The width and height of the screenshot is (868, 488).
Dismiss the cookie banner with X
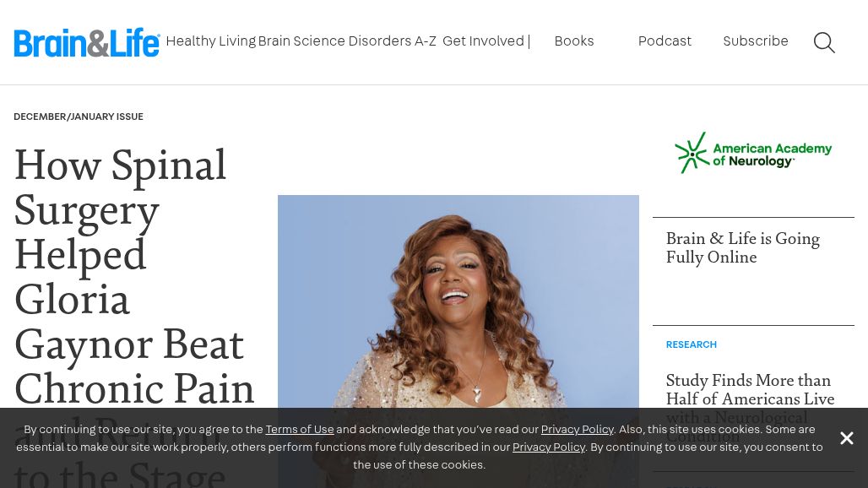pos(846,438)
